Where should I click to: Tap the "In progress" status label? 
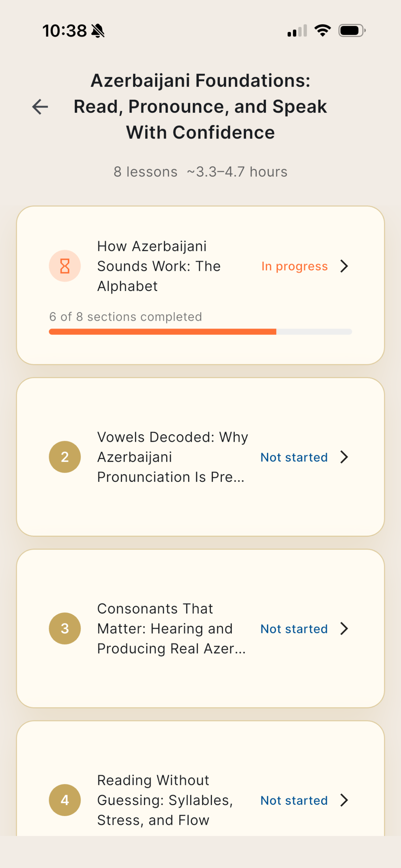click(294, 266)
